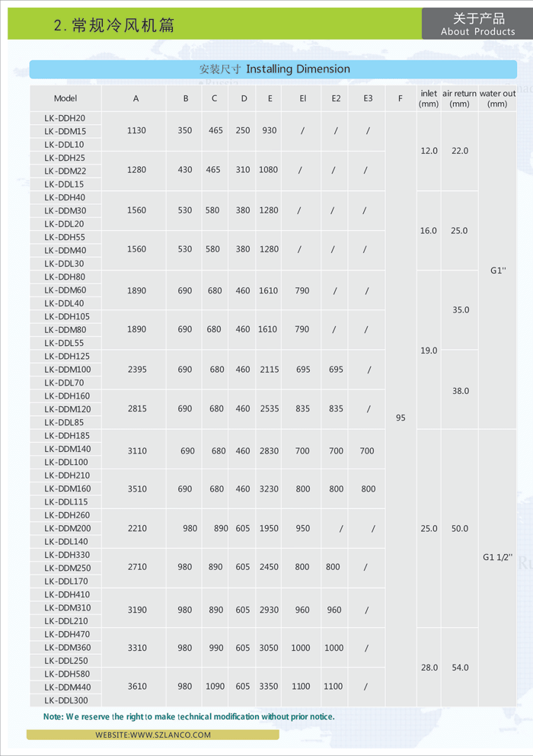Select model LK-DDH20 in the table

[65, 118]
